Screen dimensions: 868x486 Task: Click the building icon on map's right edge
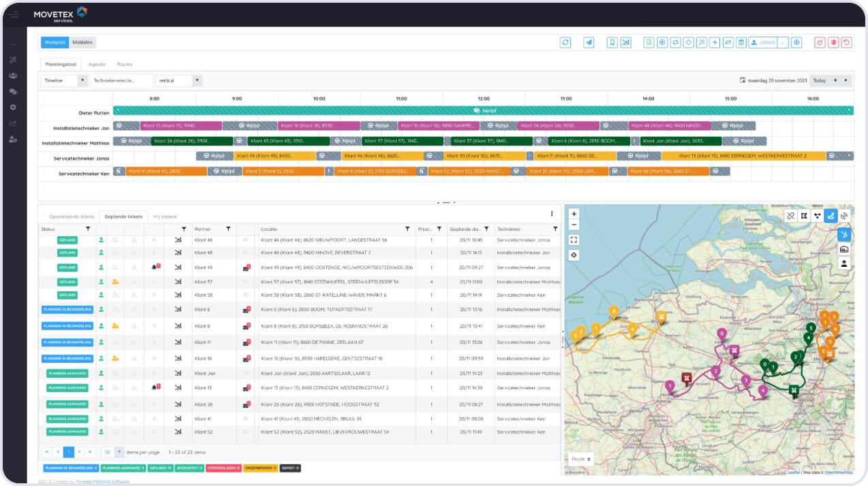[844, 249]
